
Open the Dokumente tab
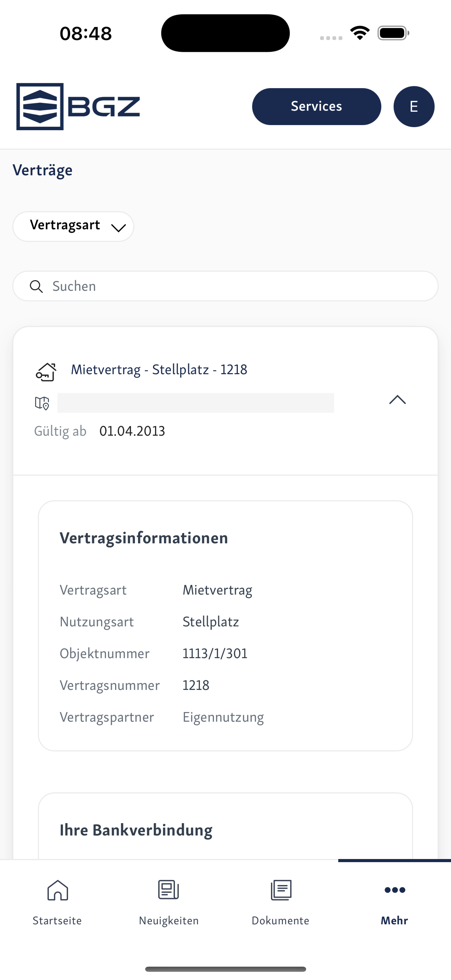(281, 902)
